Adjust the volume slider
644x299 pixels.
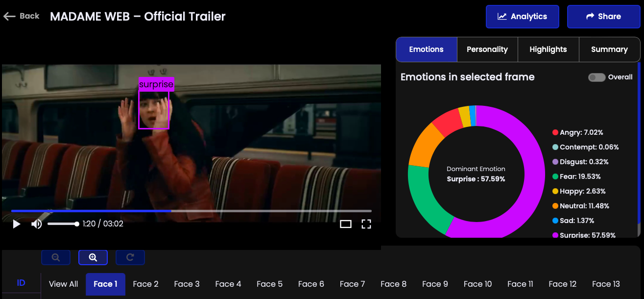pyautogui.click(x=63, y=224)
